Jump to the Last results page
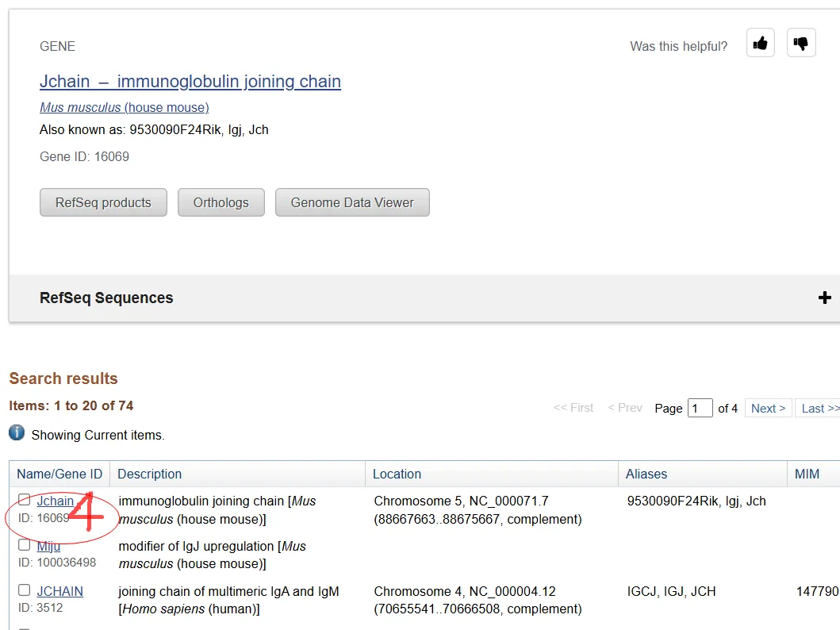Image resolution: width=840 pixels, height=630 pixels. [x=819, y=408]
